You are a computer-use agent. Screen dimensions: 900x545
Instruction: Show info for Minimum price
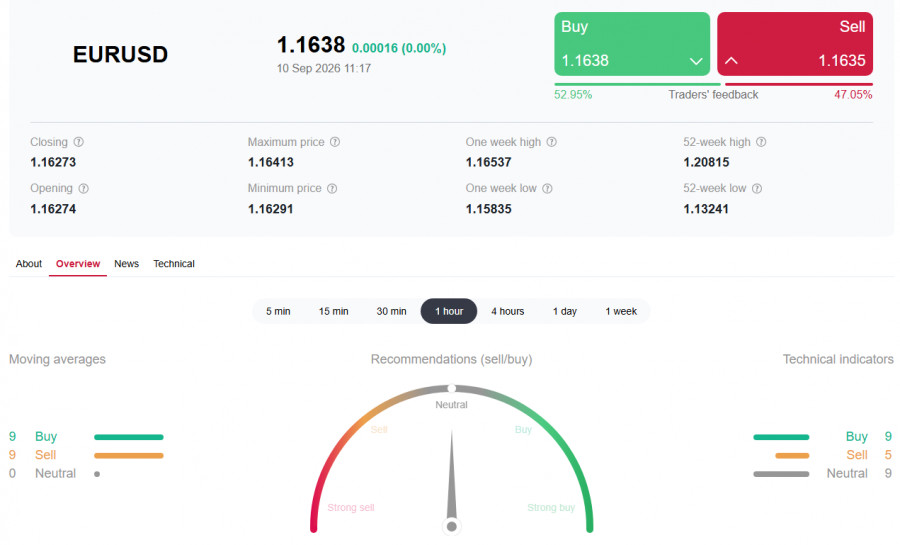point(332,188)
